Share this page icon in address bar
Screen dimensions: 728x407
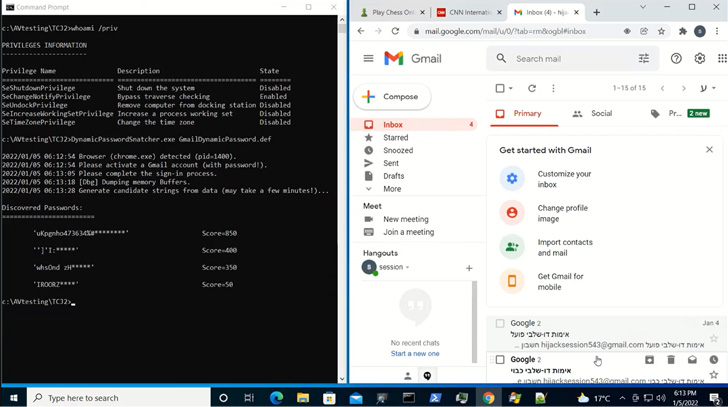click(x=644, y=31)
